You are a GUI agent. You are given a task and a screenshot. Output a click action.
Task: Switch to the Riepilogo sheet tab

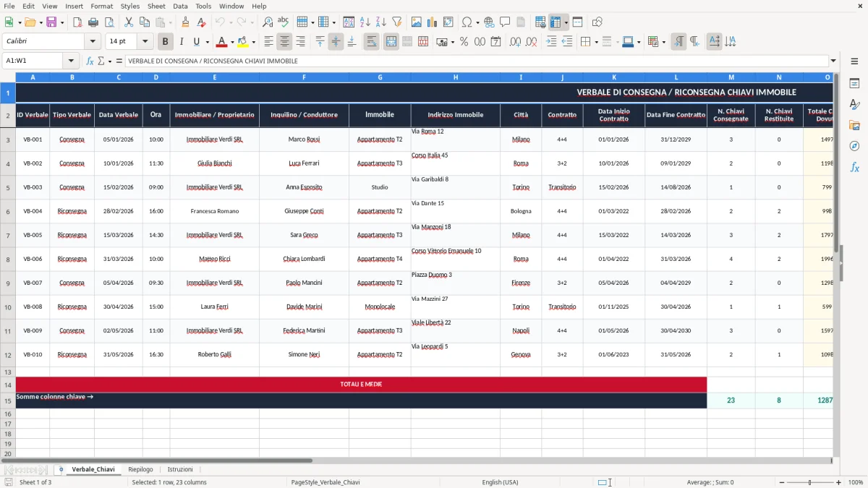(140, 469)
